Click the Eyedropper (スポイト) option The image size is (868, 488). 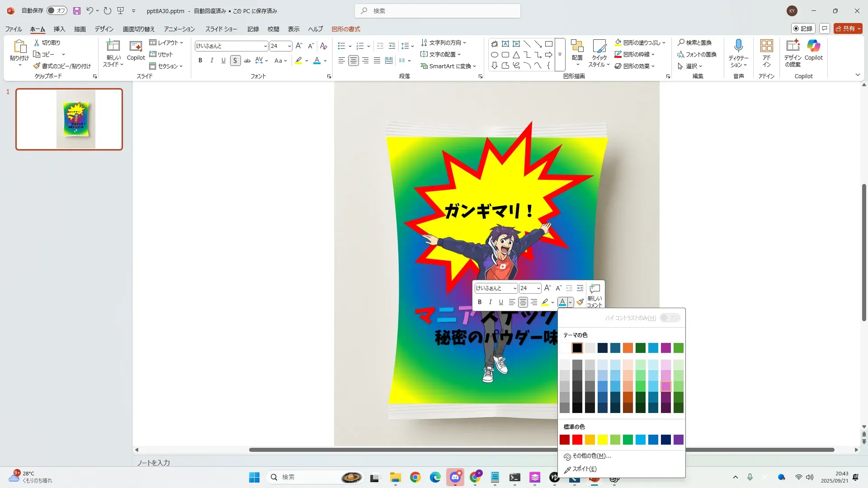coord(584,469)
